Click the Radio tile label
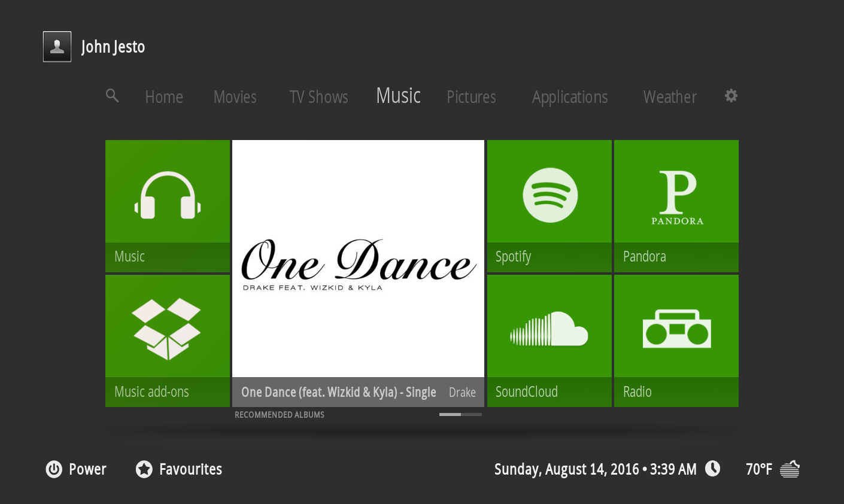844x504 pixels. coord(637,392)
